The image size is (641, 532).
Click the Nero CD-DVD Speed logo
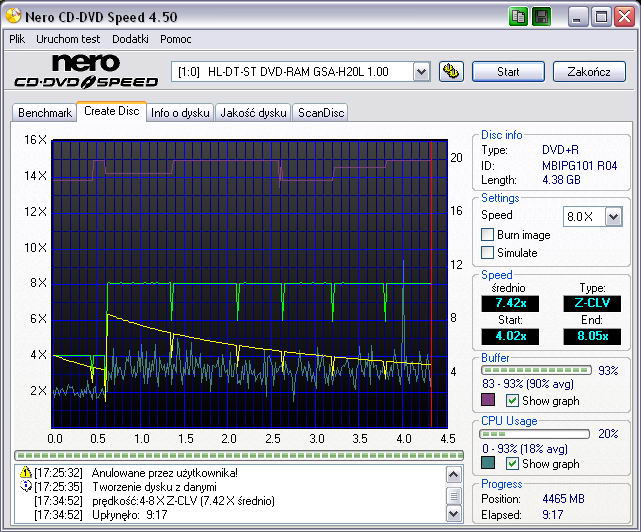85,72
